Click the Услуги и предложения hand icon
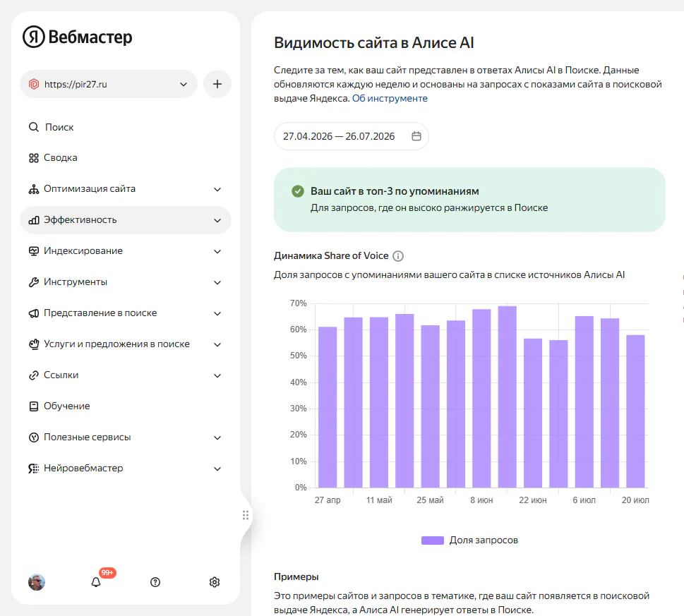 [34, 344]
